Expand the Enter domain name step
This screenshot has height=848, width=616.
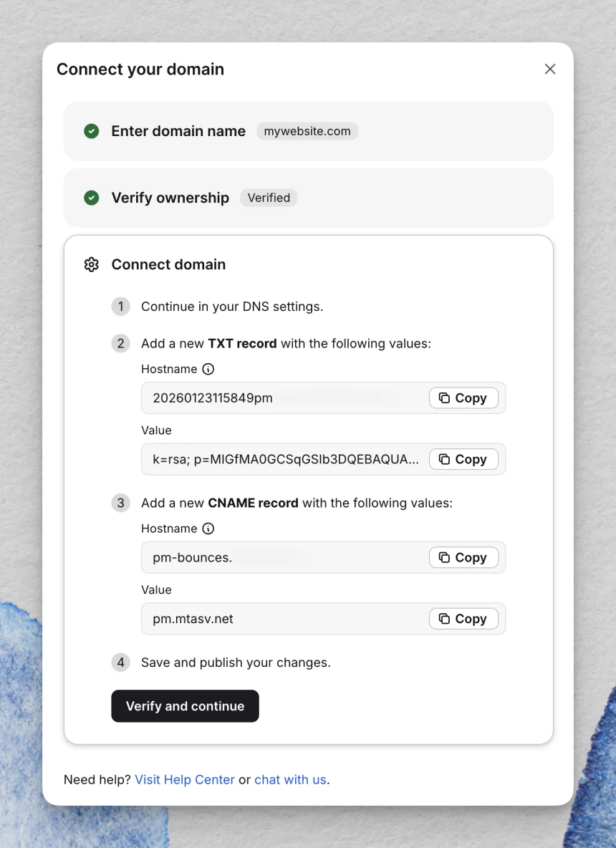(x=178, y=131)
